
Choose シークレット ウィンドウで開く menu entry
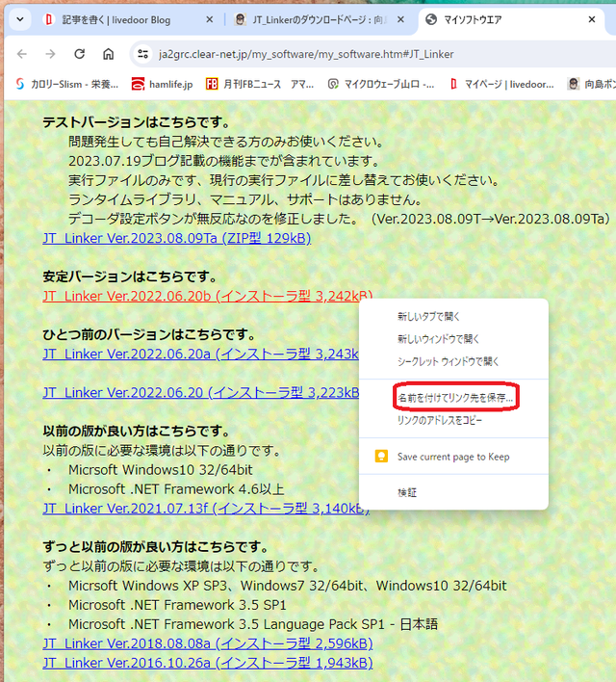(x=453, y=362)
